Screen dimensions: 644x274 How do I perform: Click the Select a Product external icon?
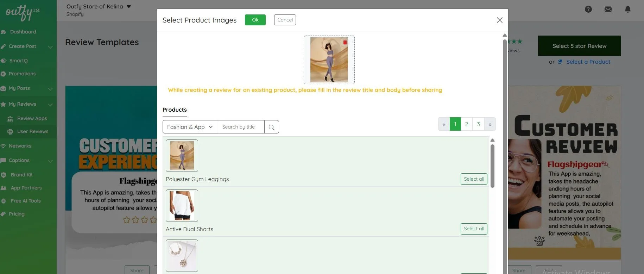[x=560, y=62]
